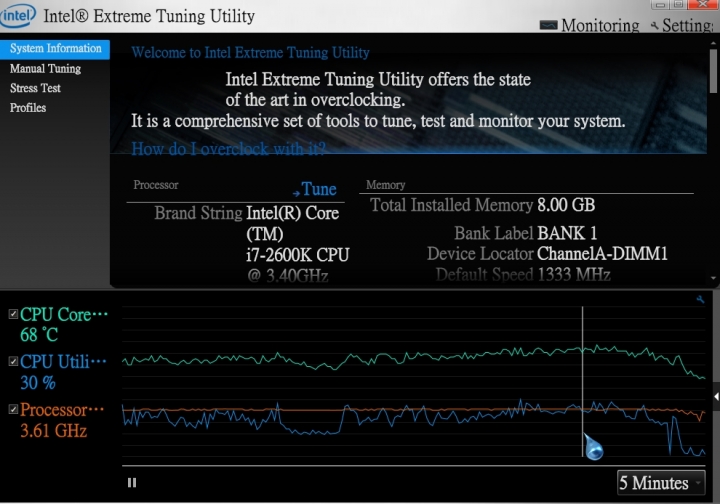This screenshot has height=504, width=720.
Task: Click the graph settings wrench icon
Action: (x=700, y=299)
